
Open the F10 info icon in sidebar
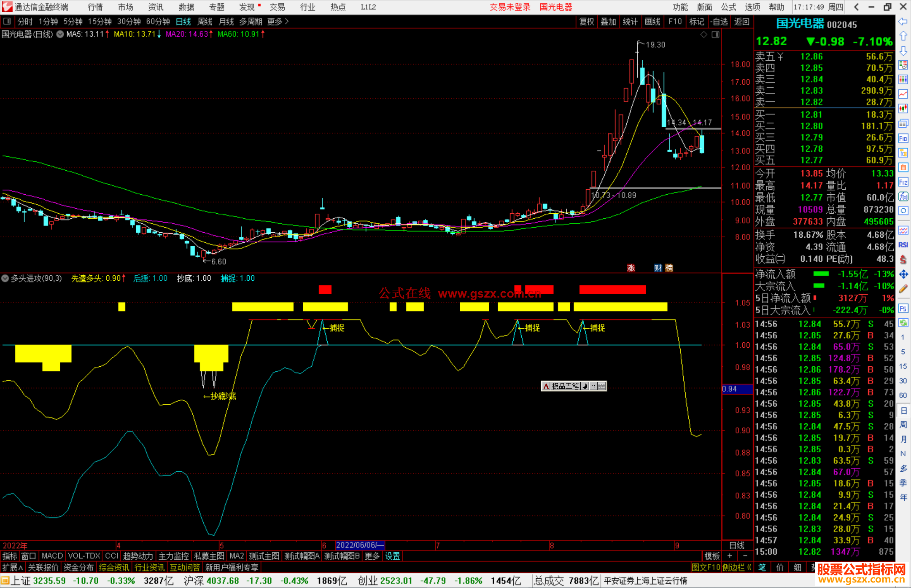(903, 138)
